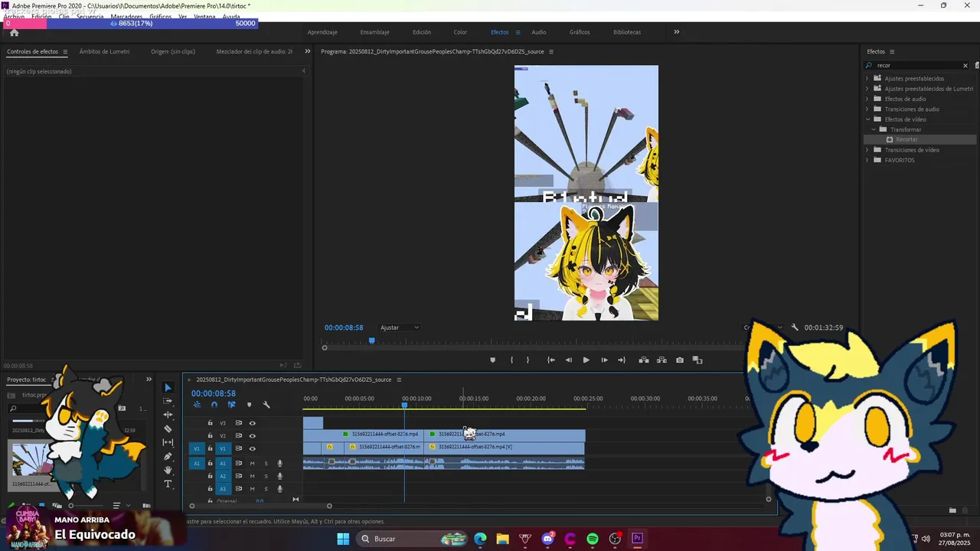Open the Ajustar zoom level dropdown

click(x=400, y=328)
